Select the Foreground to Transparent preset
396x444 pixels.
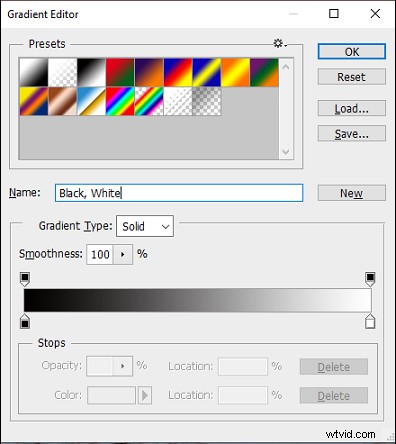62,72
